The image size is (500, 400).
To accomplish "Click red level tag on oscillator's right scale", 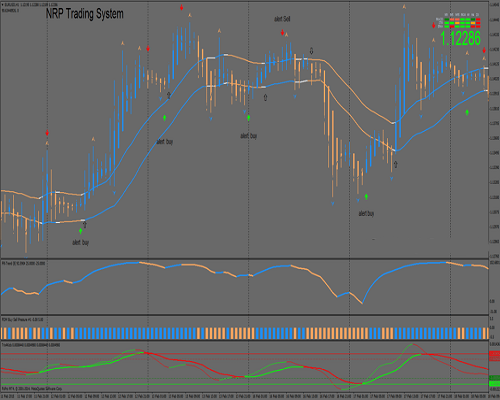I will click(494, 356).
